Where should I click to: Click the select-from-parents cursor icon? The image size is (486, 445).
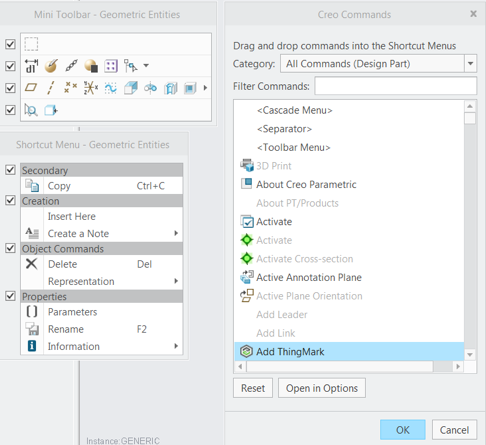[130, 66]
